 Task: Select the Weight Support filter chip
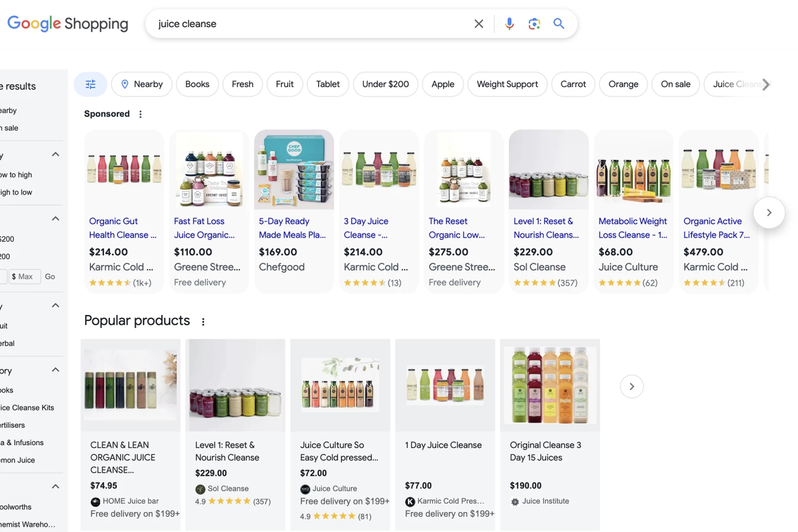[507, 84]
